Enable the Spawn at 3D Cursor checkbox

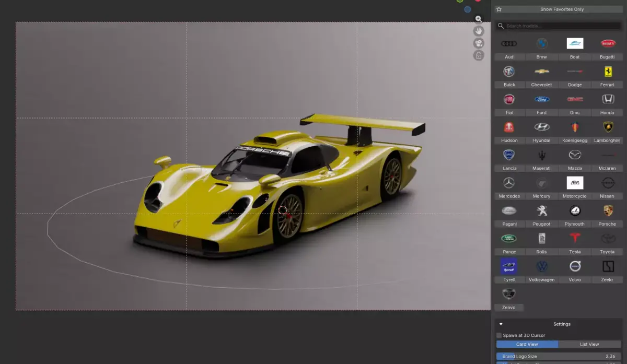[499, 335]
